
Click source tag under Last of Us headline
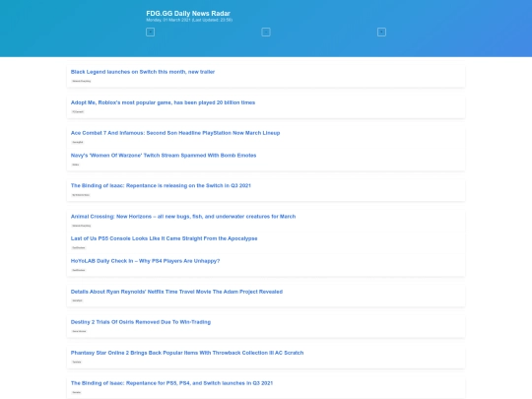pos(79,247)
